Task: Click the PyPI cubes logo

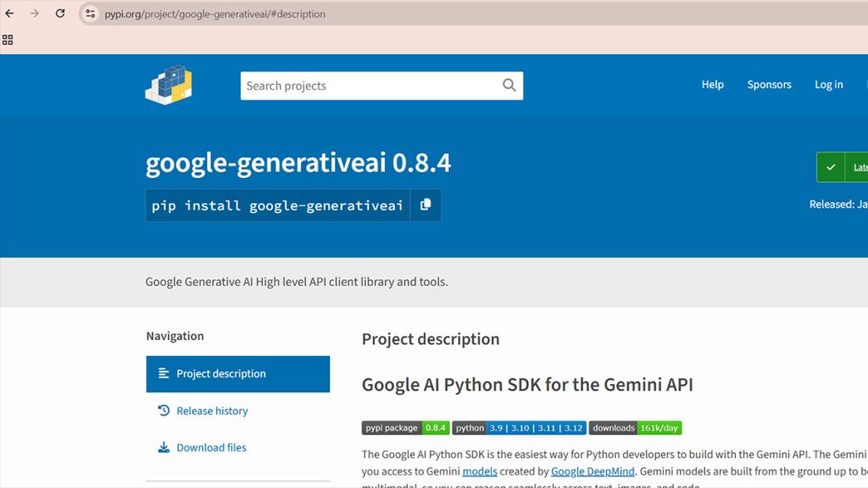Action: click(169, 86)
